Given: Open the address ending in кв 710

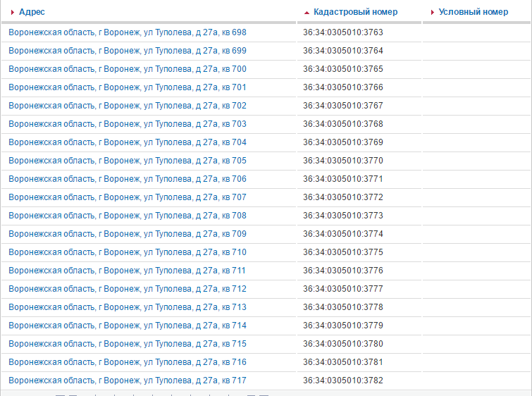Looking at the screenshot, I should [x=128, y=252].
